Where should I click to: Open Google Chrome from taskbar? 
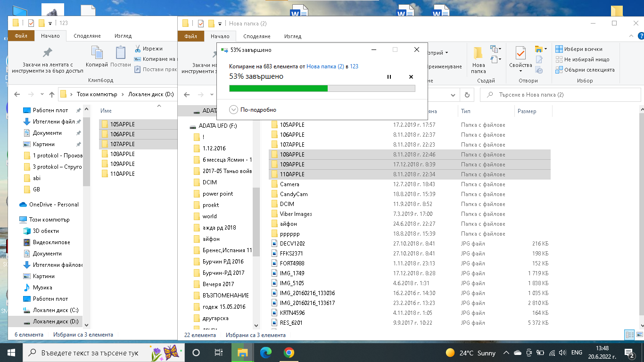(x=289, y=353)
